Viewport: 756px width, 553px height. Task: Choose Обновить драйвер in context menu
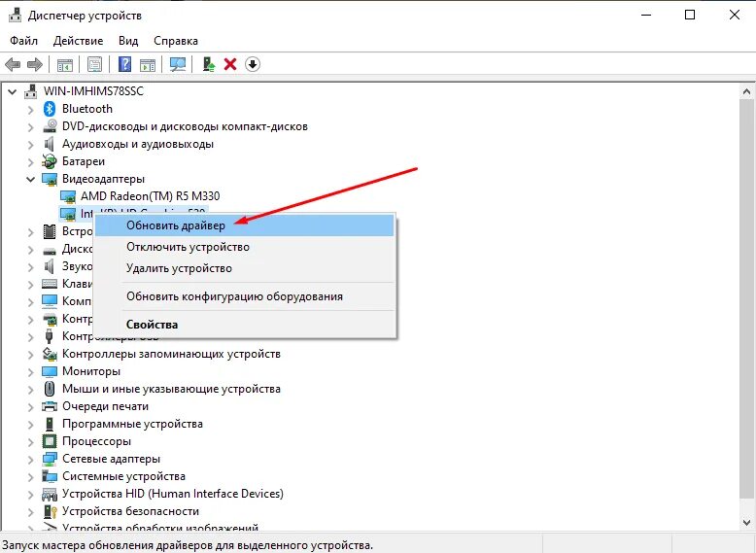pyautogui.click(x=245, y=225)
